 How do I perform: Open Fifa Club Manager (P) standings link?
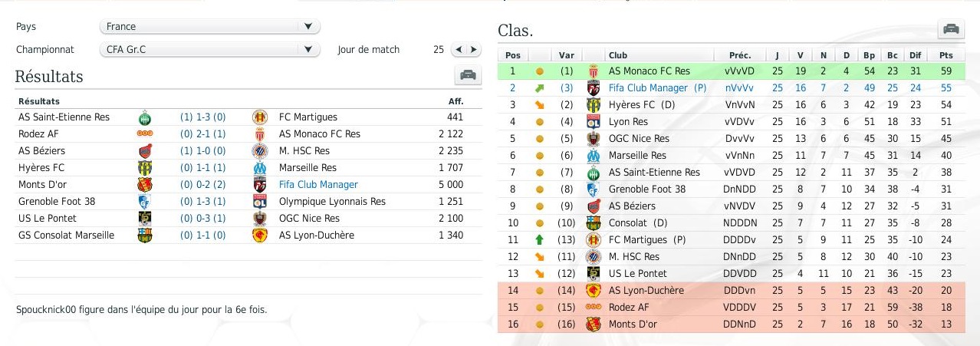657,87
